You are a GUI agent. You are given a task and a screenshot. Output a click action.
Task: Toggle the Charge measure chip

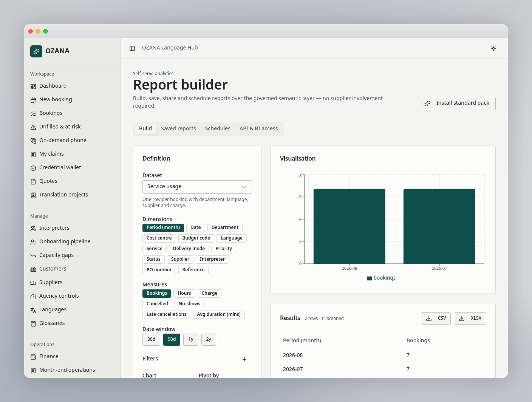[209, 293]
